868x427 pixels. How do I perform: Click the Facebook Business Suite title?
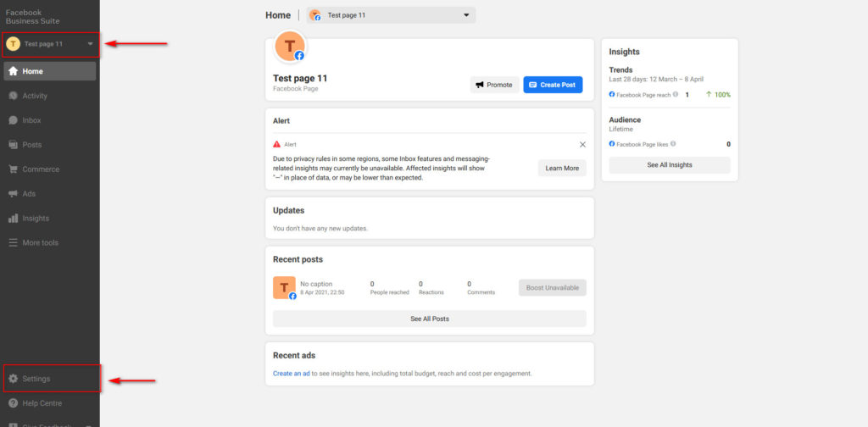33,17
